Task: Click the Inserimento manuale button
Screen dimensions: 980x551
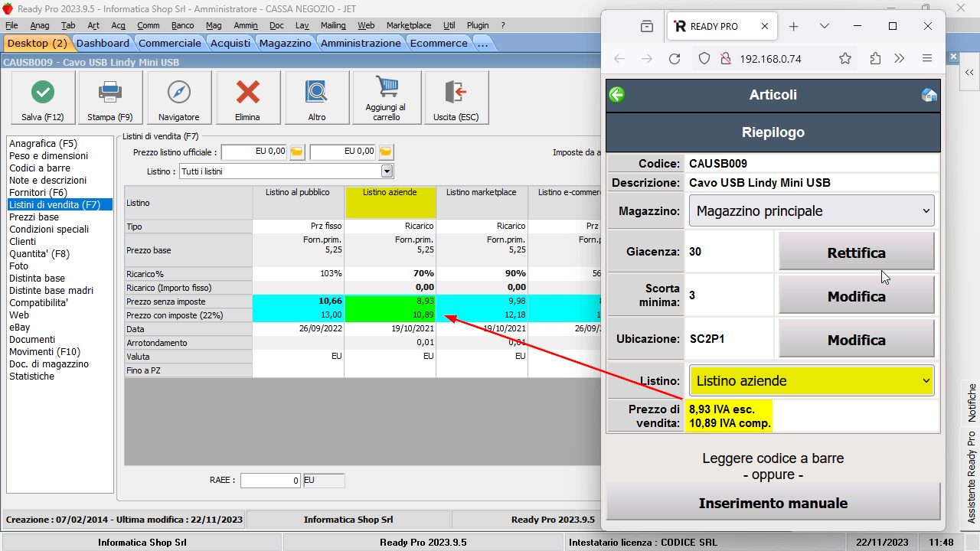Action: point(773,503)
